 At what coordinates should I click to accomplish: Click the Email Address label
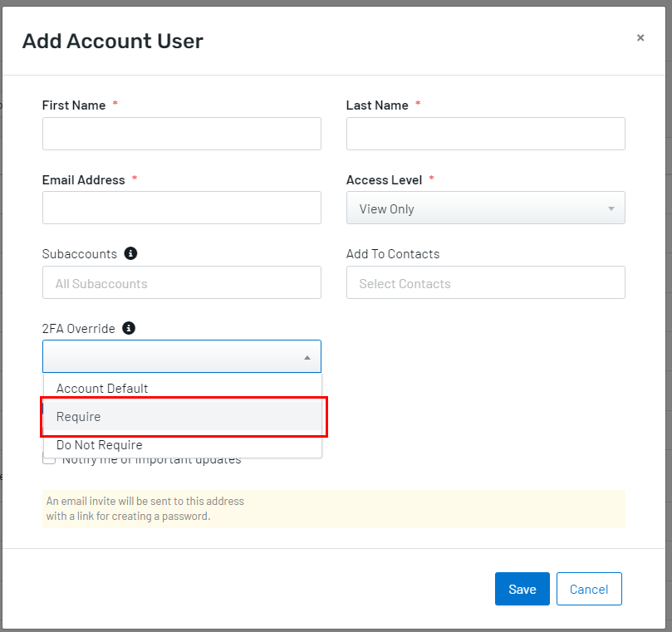click(83, 180)
